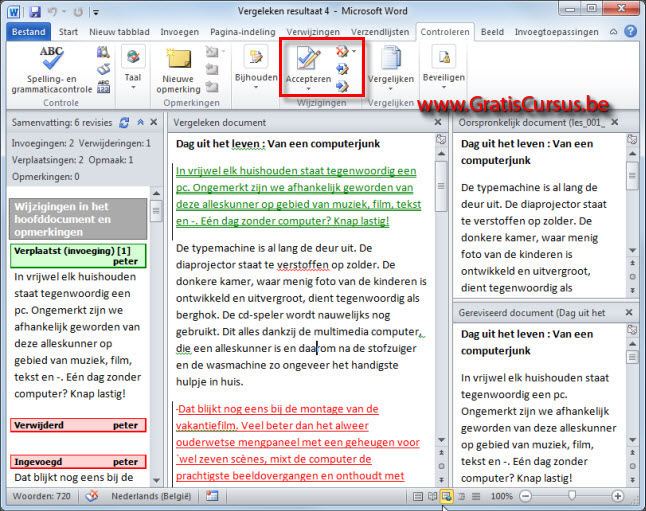The width and height of the screenshot is (646, 511).
Task: Click the Beveiligen protect document icon
Action: click(x=444, y=57)
